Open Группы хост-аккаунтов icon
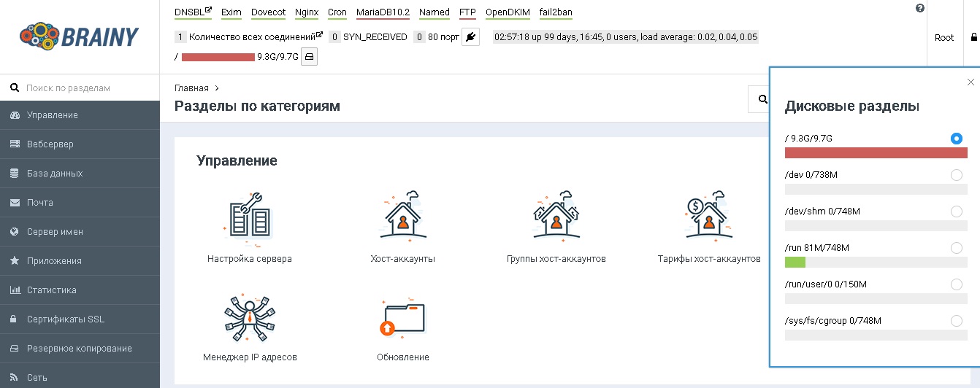 click(556, 217)
